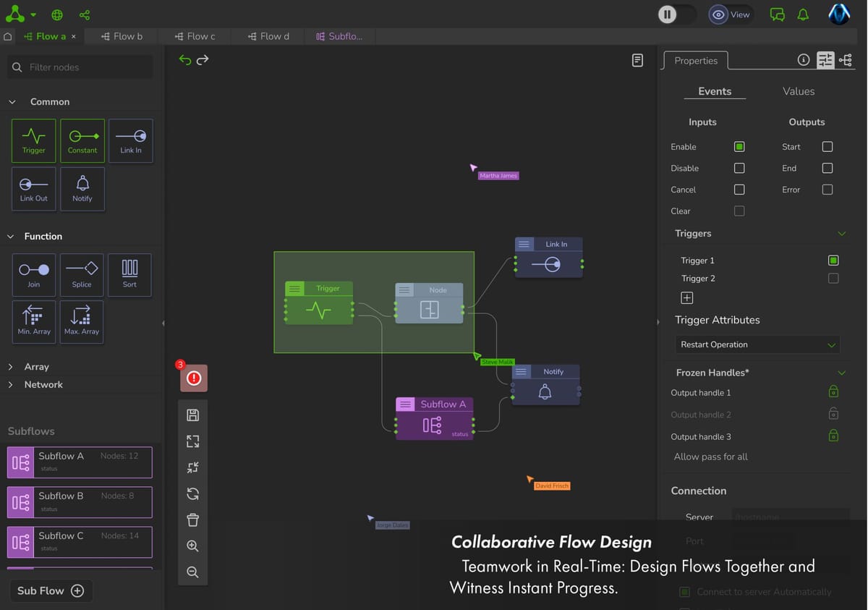The image size is (868, 610).
Task: Click the save floppy-disk icon
Action: [192, 415]
